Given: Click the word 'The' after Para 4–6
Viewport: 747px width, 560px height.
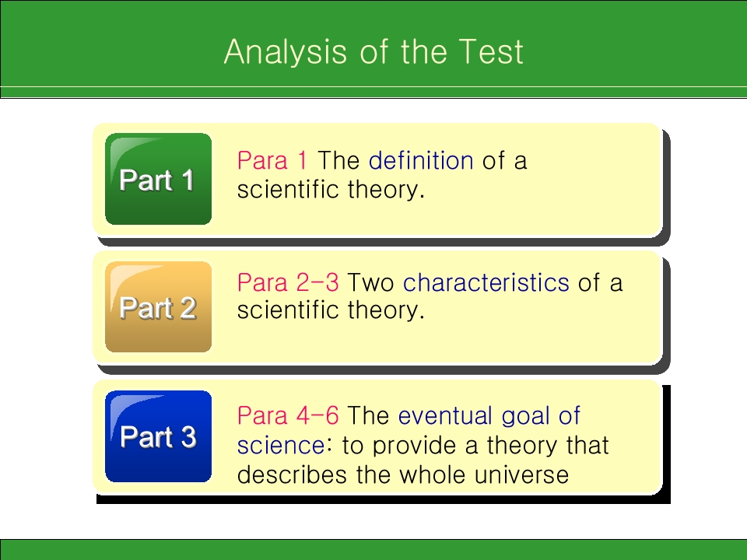Looking at the screenshot, I should [368, 415].
